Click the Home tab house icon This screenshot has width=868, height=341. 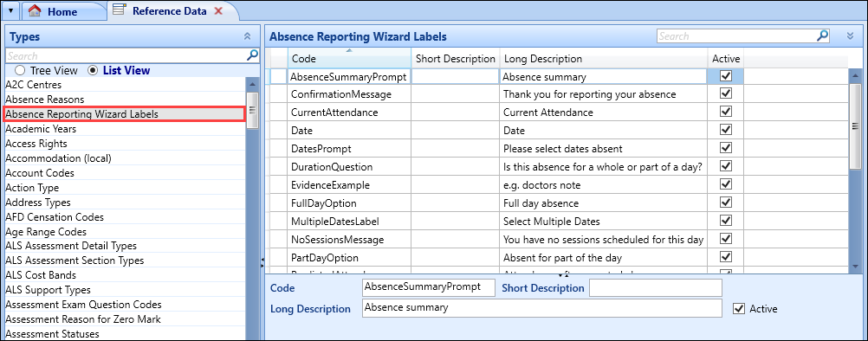[x=35, y=10]
